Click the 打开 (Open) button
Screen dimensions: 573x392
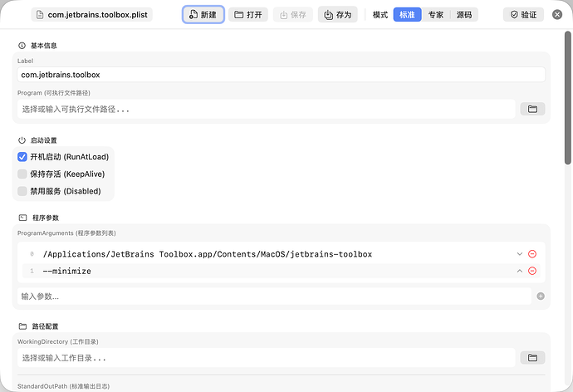(x=248, y=15)
